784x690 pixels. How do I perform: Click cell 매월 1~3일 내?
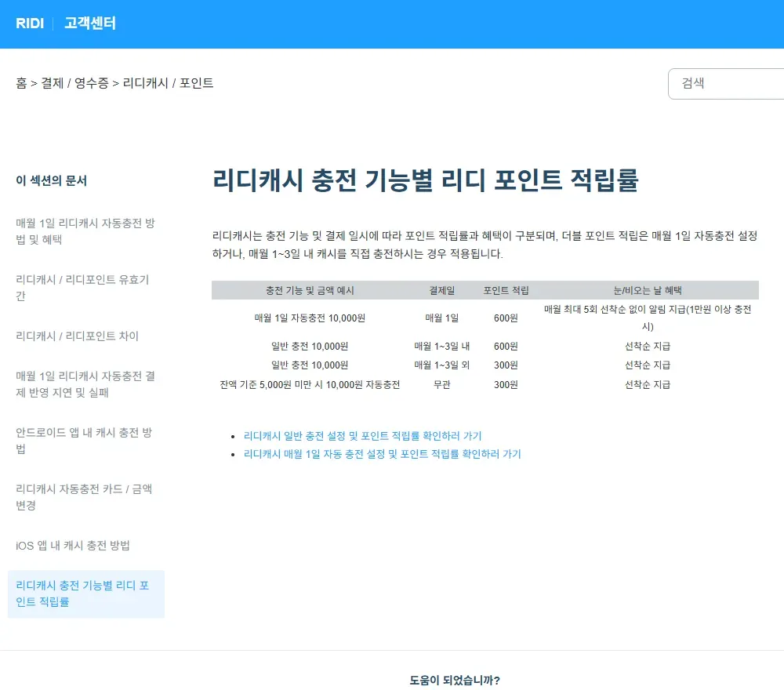coord(442,346)
